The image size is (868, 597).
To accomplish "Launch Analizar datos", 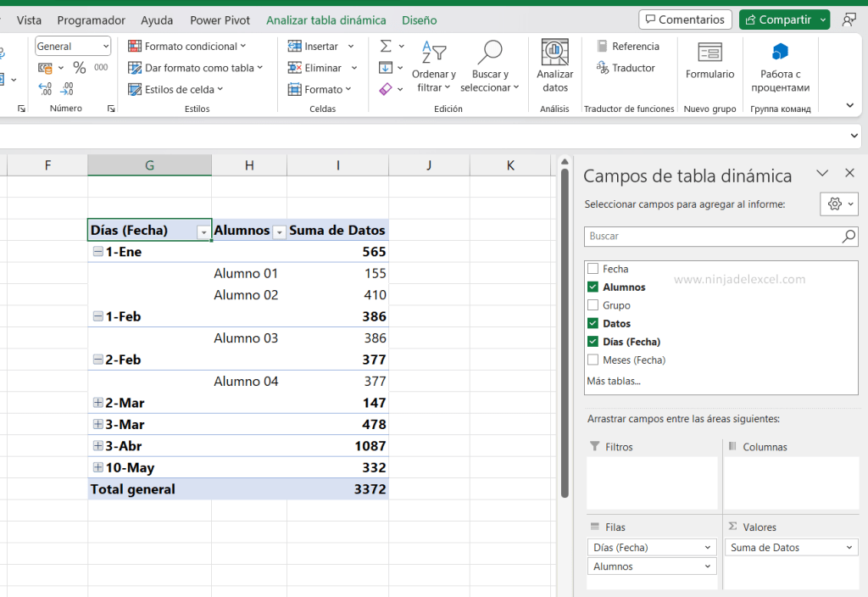I will (x=554, y=68).
